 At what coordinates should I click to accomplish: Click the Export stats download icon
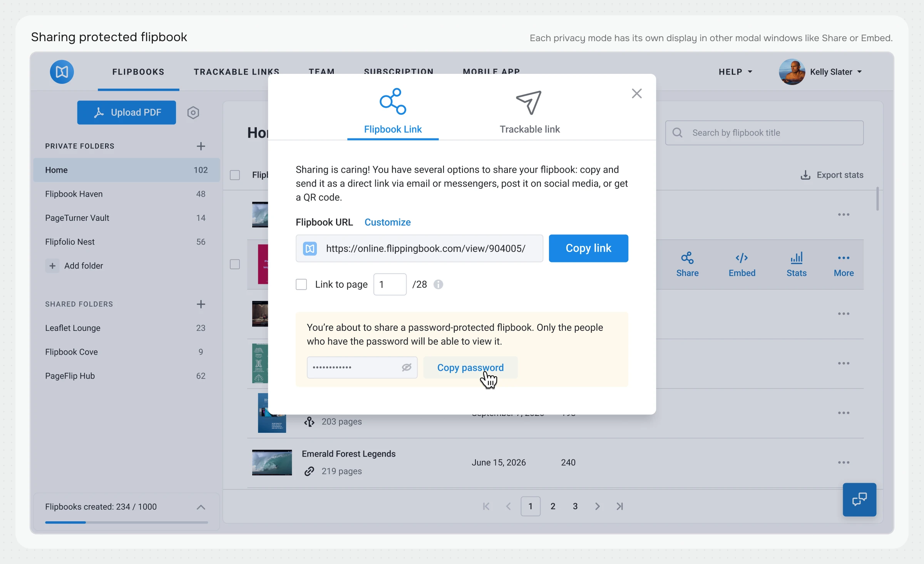[x=805, y=175]
